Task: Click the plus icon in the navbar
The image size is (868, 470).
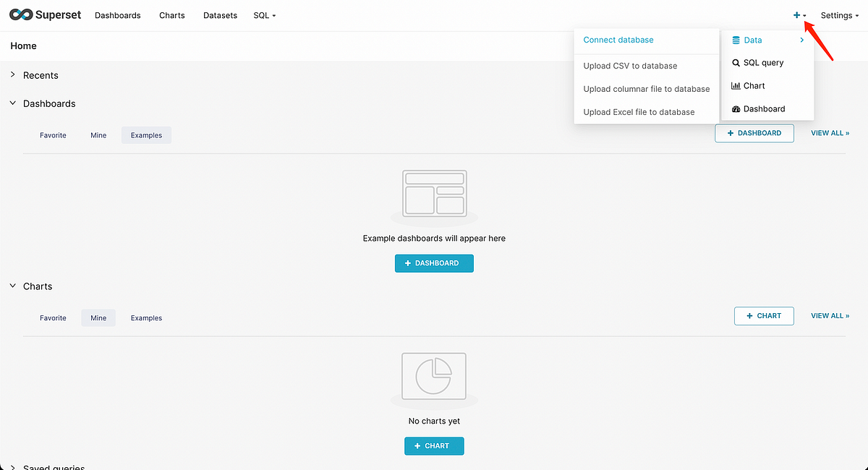Action: 797,14
